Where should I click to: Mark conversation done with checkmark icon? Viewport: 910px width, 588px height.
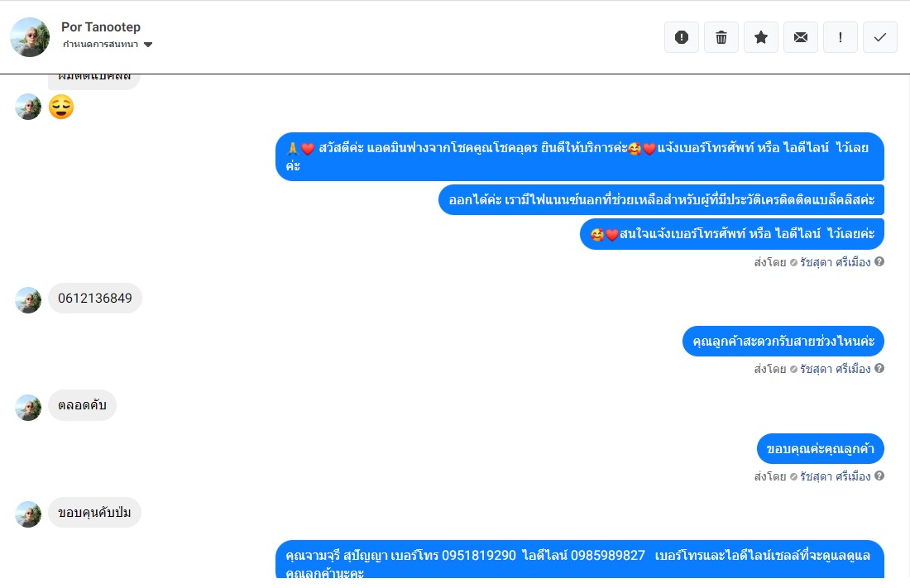pos(880,37)
